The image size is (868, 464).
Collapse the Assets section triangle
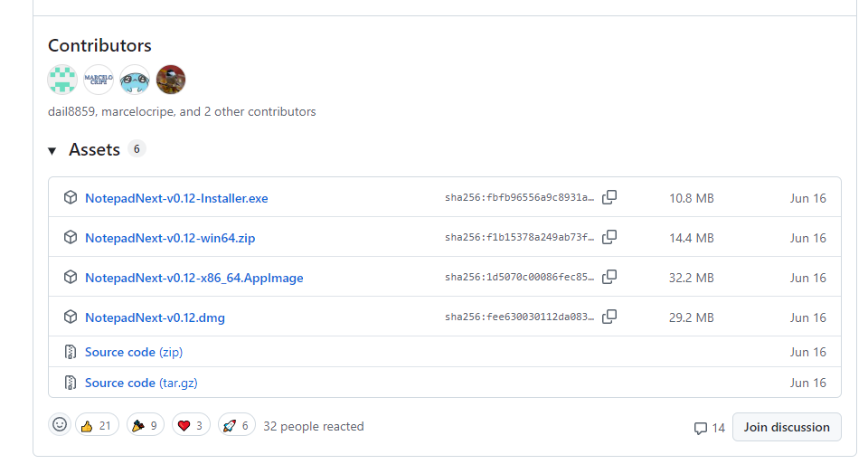tap(52, 151)
